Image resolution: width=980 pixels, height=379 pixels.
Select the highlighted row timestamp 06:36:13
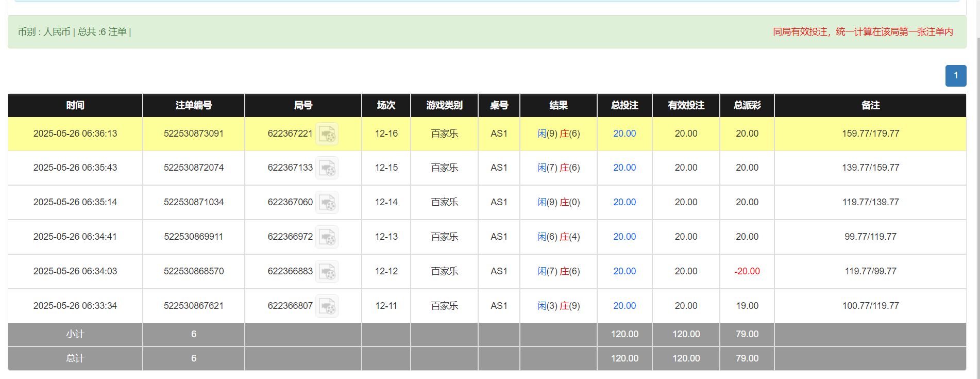click(75, 134)
